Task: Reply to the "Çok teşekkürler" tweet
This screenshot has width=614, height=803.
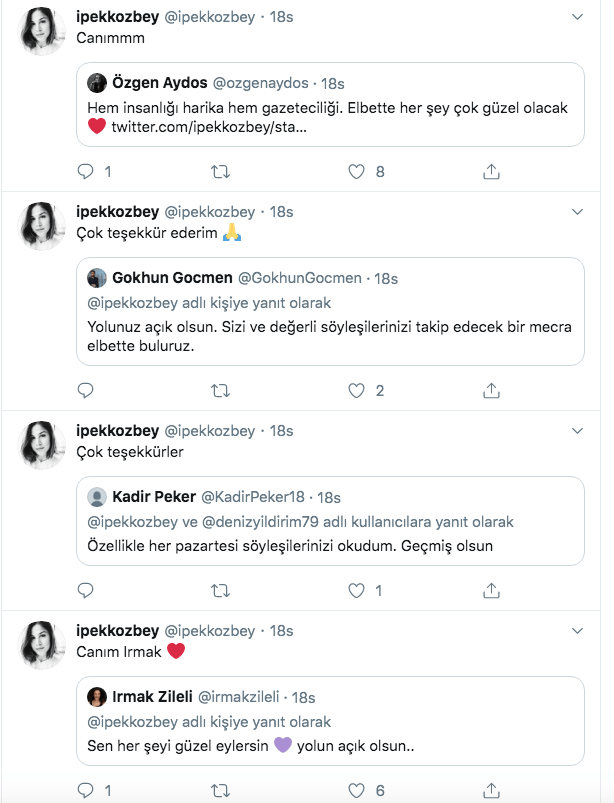Action: [x=84, y=590]
